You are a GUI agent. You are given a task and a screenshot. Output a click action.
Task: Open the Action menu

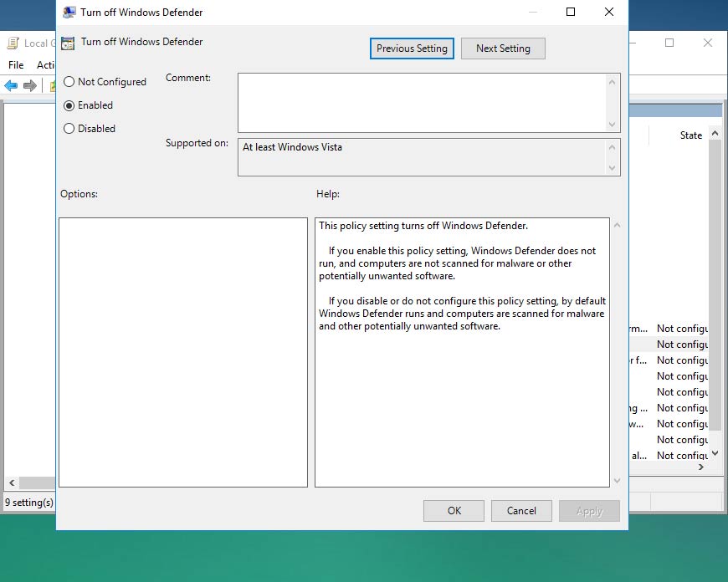point(44,64)
